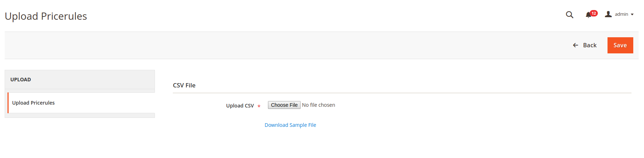Click the Upload Pricerules page title

click(x=46, y=16)
